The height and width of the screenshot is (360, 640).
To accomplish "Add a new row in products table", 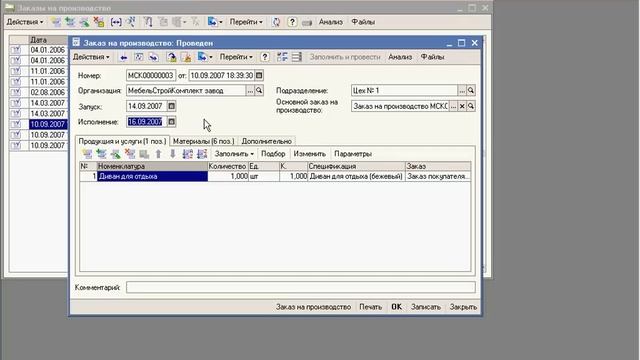I will pyautogui.click(x=87, y=154).
